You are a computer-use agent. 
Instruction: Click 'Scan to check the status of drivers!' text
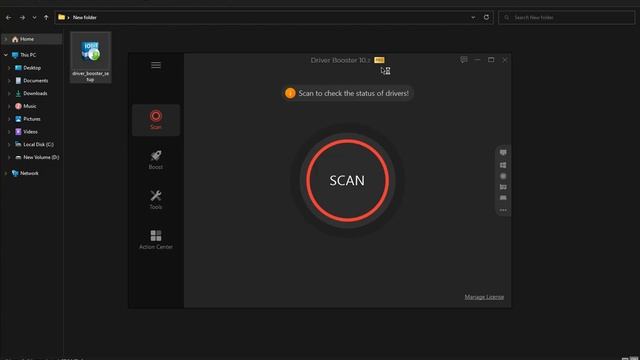coord(353,93)
